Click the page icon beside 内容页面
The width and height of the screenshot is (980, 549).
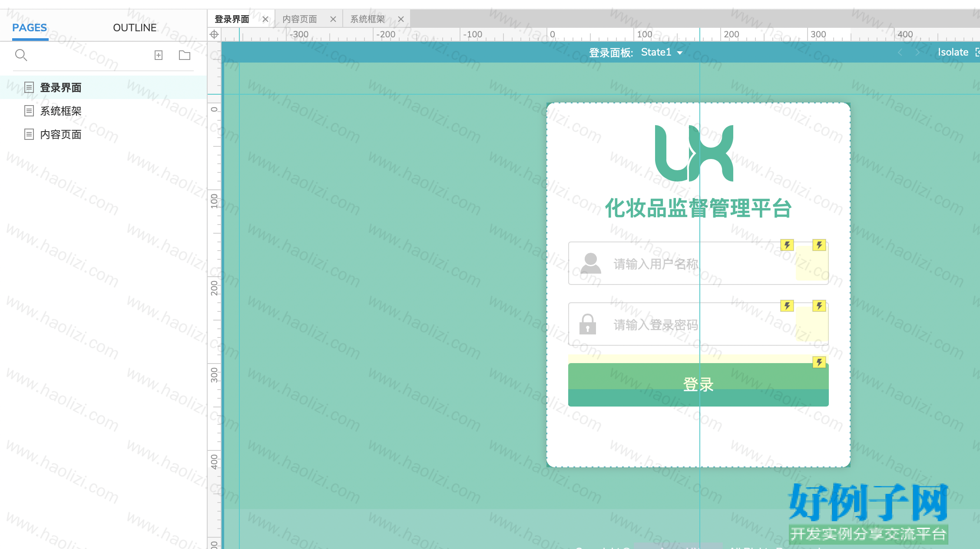[29, 134]
